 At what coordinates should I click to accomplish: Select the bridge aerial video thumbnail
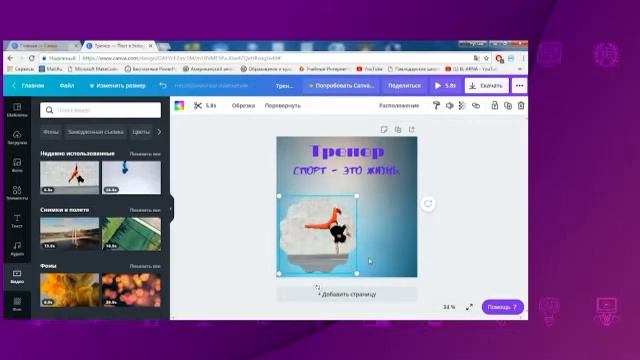[69, 234]
